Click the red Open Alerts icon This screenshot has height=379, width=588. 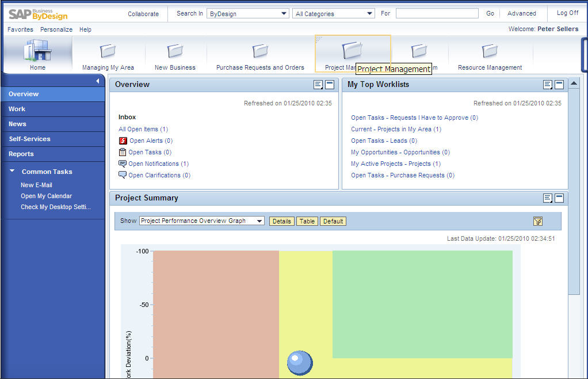click(x=123, y=141)
